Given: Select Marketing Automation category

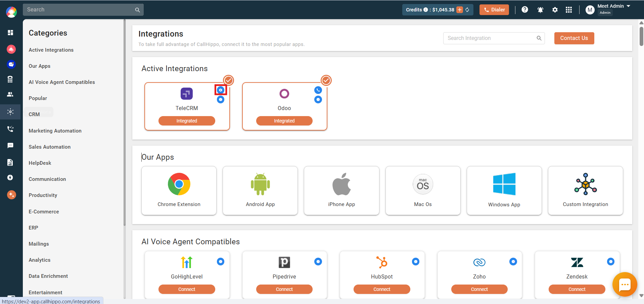Looking at the screenshot, I should pyautogui.click(x=55, y=131).
